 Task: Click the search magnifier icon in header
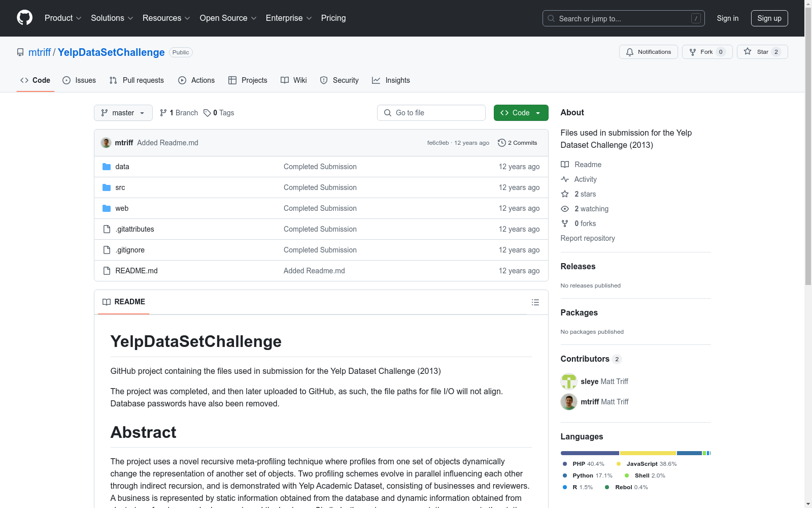click(551, 18)
